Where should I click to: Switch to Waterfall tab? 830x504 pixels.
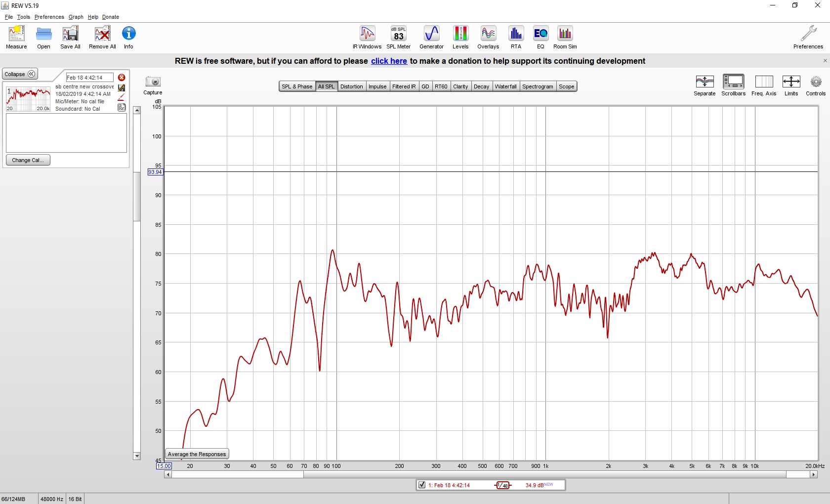(x=505, y=86)
